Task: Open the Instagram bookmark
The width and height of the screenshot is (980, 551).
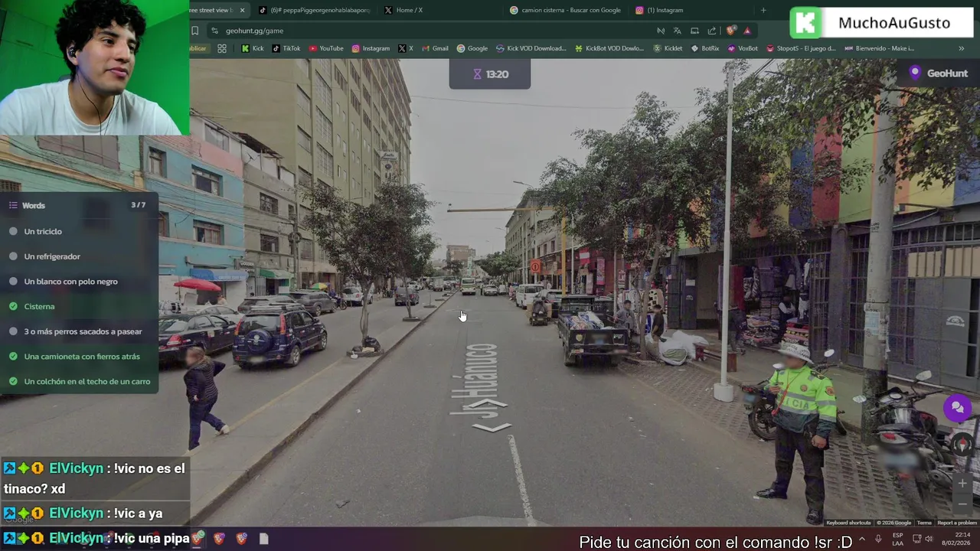Action: [x=371, y=48]
